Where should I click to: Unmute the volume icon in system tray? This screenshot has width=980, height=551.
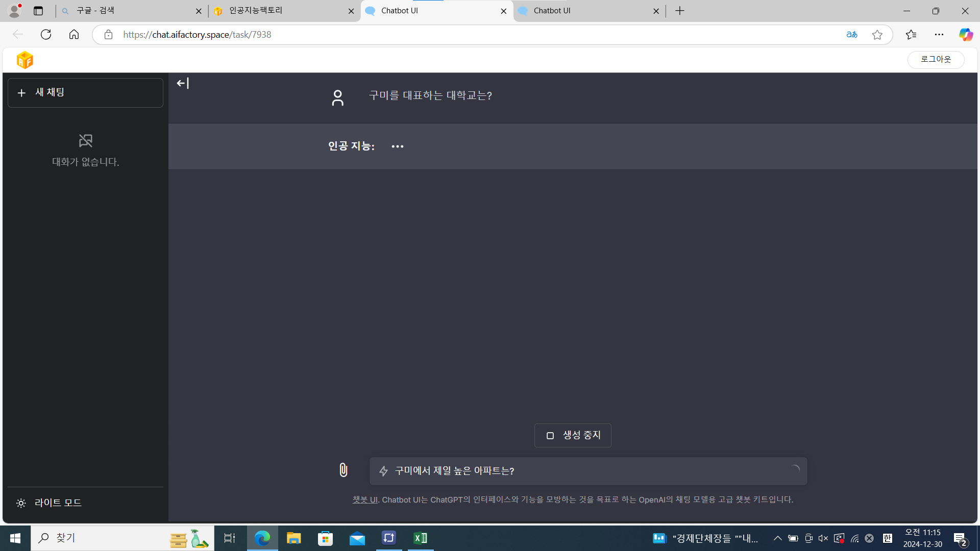coord(823,538)
